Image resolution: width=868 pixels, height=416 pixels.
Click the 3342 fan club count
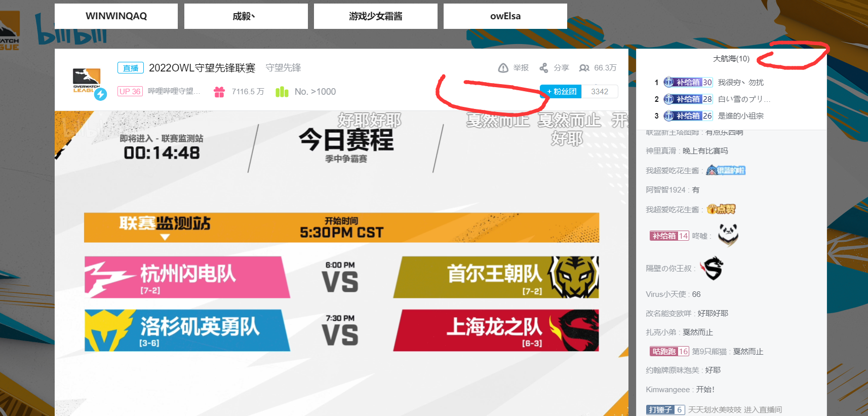pos(600,91)
